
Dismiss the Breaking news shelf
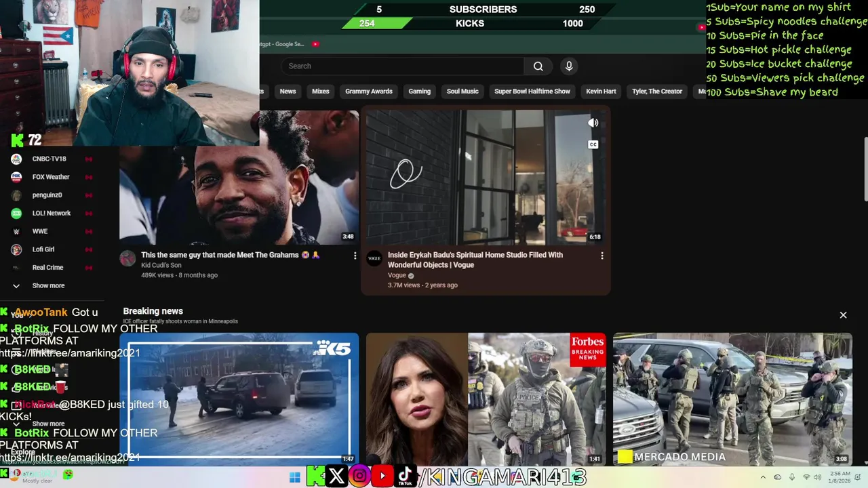point(843,315)
